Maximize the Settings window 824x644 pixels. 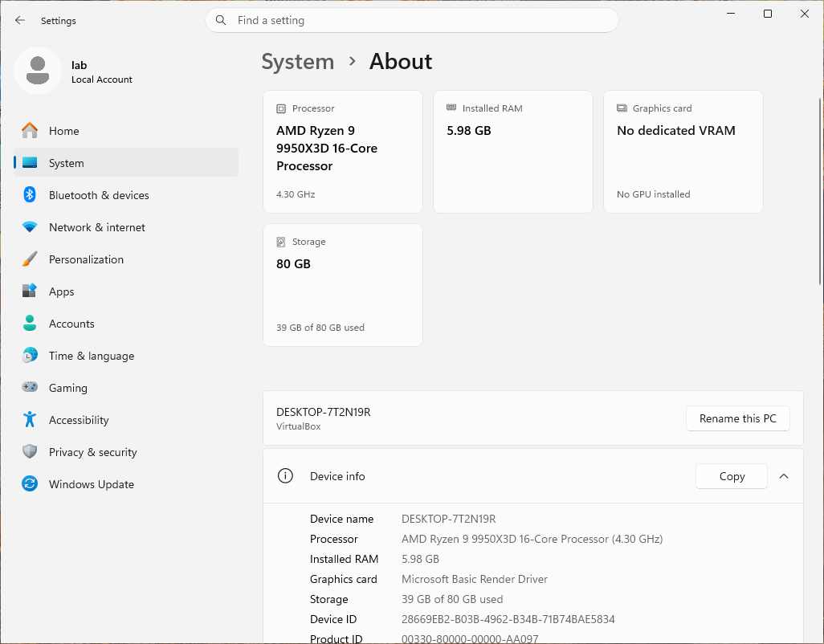[x=767, y=14]
